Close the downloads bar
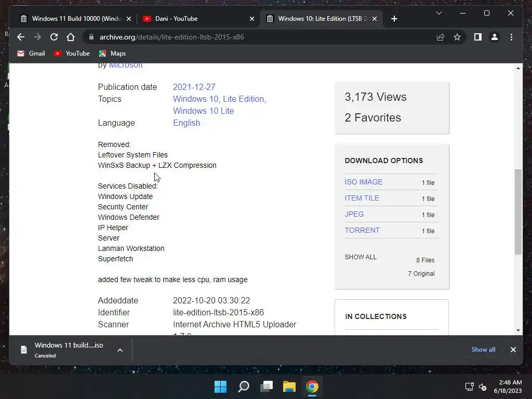 (x=513, y=350)
